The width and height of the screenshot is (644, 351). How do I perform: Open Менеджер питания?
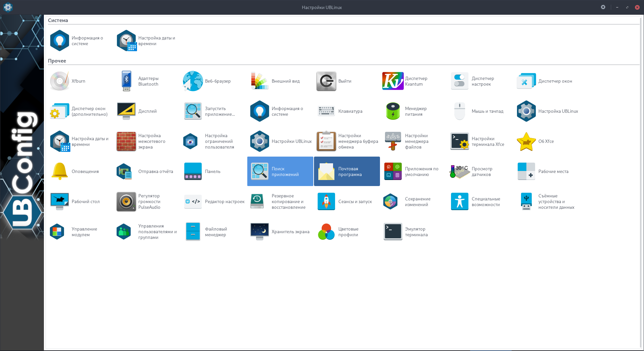pos(413,111)
